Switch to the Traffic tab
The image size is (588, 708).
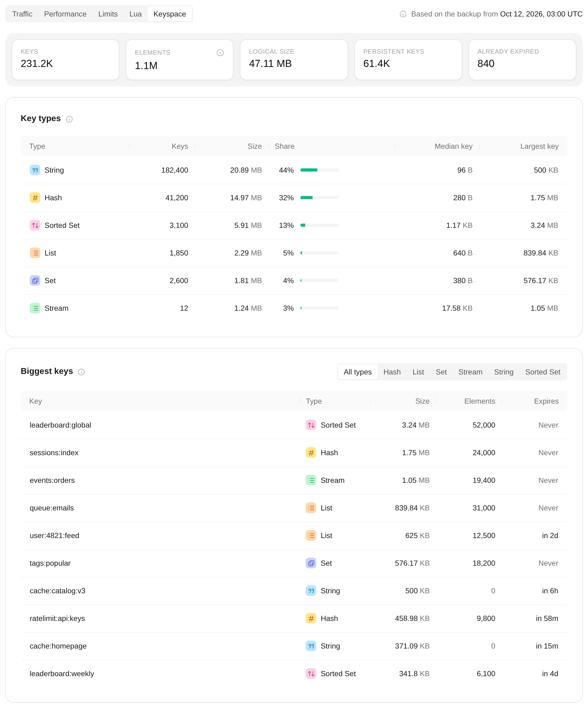22,14
